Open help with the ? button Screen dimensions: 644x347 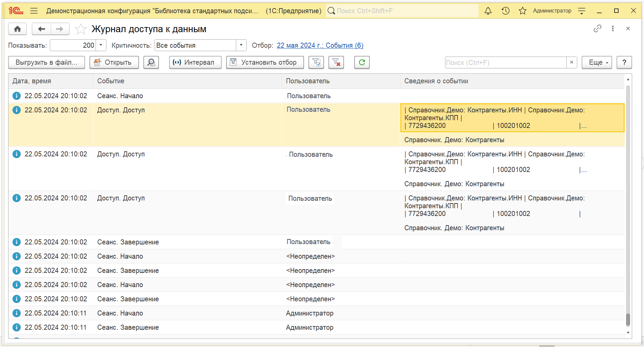624,62
